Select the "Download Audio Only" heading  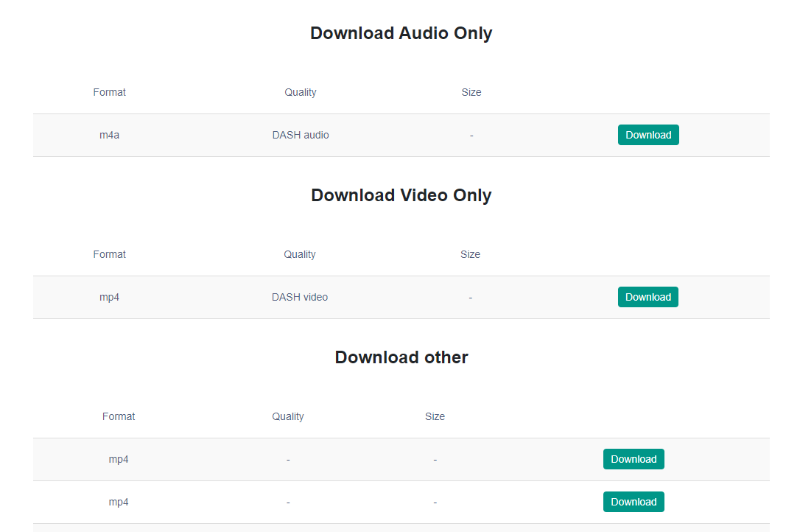pos(401,33)
